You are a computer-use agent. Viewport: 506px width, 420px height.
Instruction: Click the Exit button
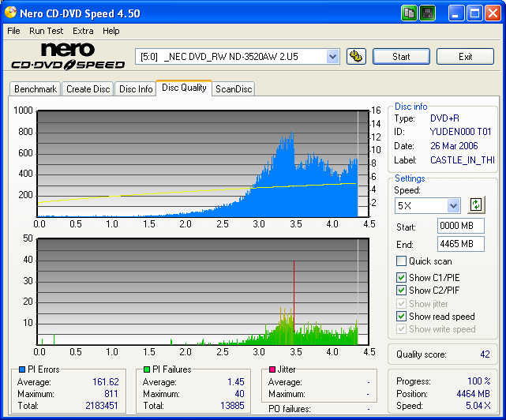(465, 57)
